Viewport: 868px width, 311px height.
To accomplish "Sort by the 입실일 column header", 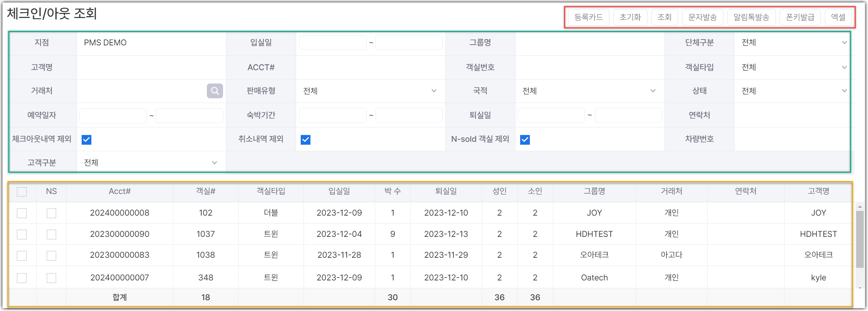I will pos(339,191).
